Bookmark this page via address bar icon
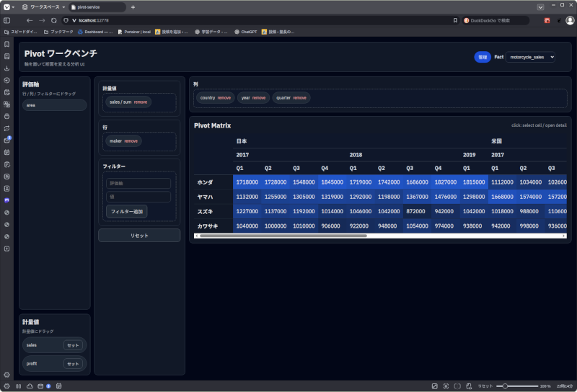 [x=454, y=20]
